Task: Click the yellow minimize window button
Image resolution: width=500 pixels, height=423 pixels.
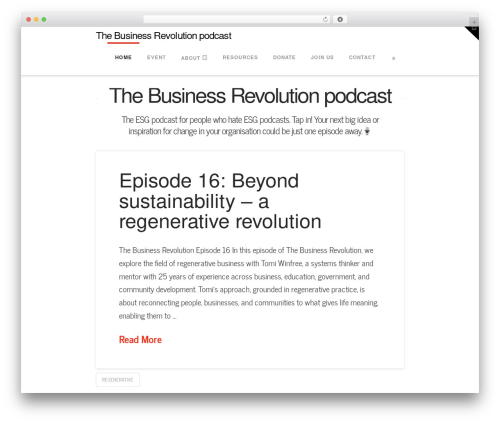Action: (36, 19)
